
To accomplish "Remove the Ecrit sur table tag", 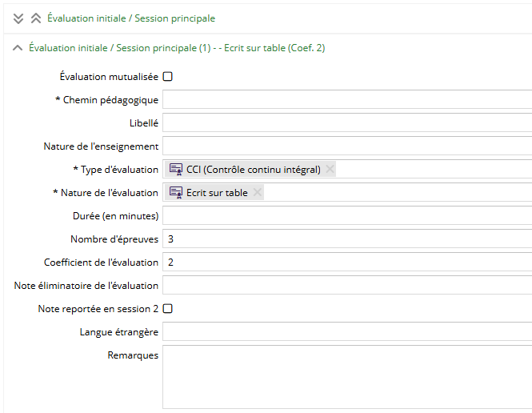I will 258,192.
